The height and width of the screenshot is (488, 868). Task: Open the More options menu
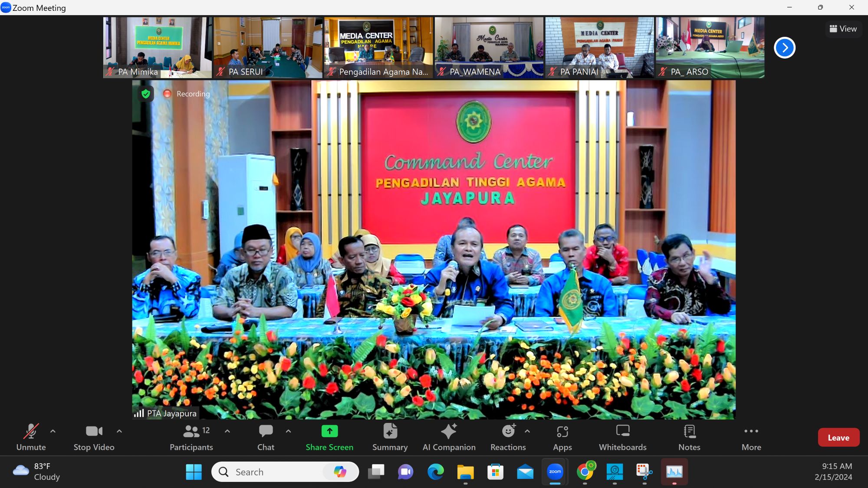(751, 437)
